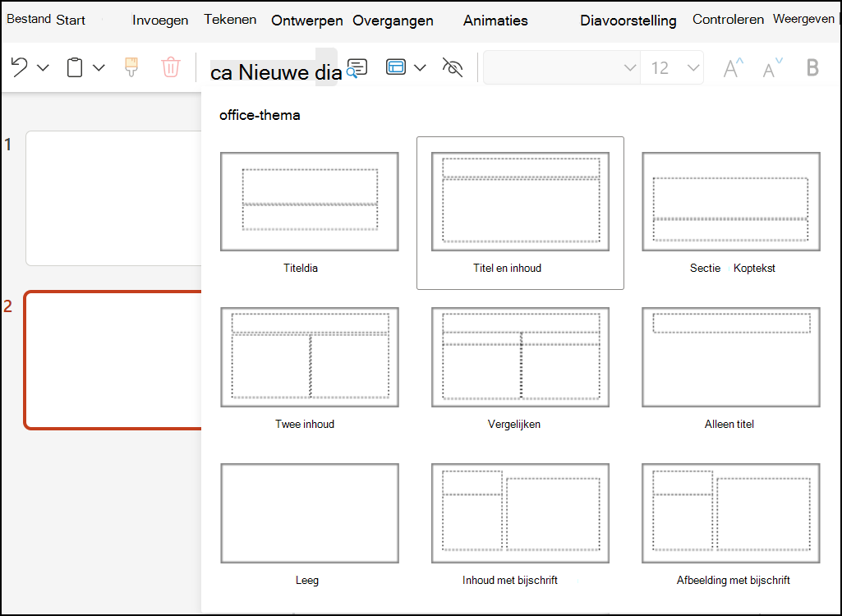Switch to the Invoegen tab
Viewport: 842px width, 616px height.
coord(160,21)
